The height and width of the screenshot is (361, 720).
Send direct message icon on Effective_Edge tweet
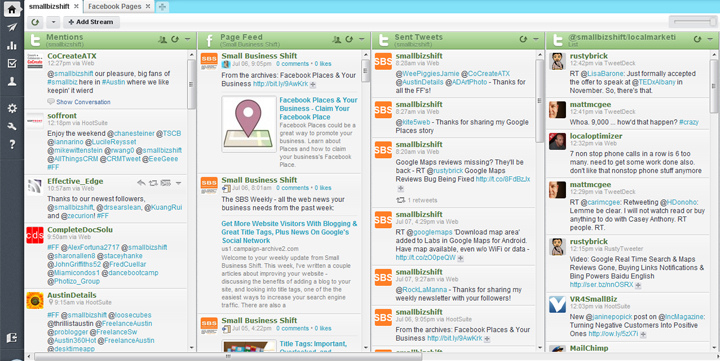[166, 183]
